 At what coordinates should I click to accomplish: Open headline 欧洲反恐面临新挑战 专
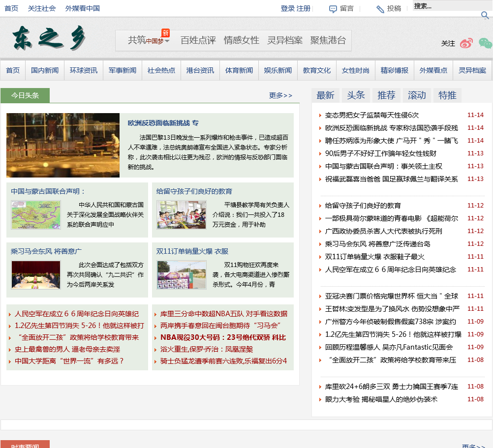(x=163, y=123)
